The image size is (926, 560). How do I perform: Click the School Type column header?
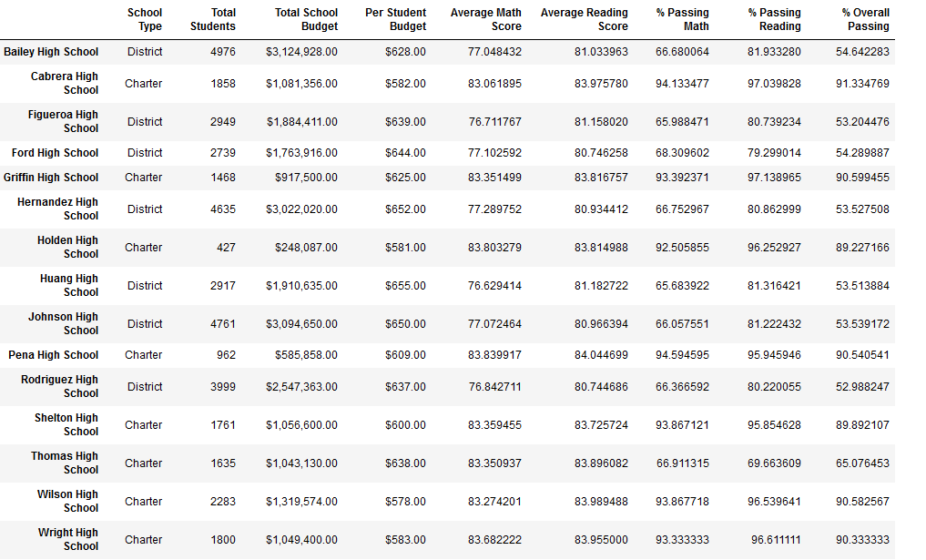144,19
